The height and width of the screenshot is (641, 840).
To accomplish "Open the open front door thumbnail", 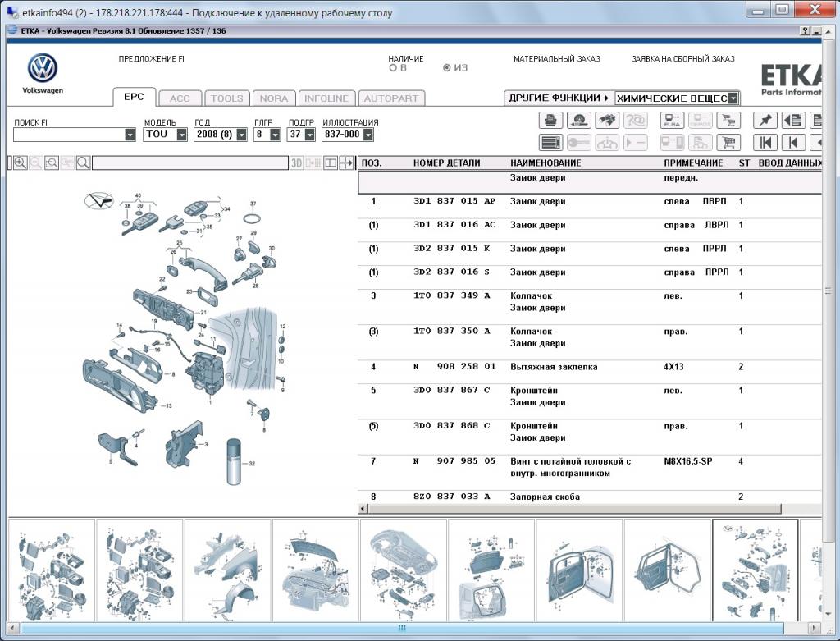I will click(579, 570).
